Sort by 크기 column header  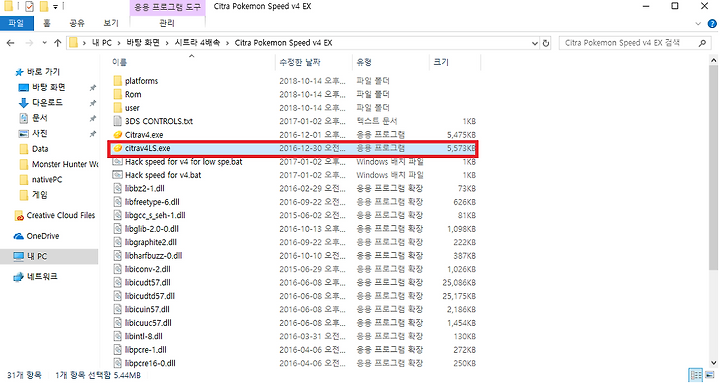point(441,62)
